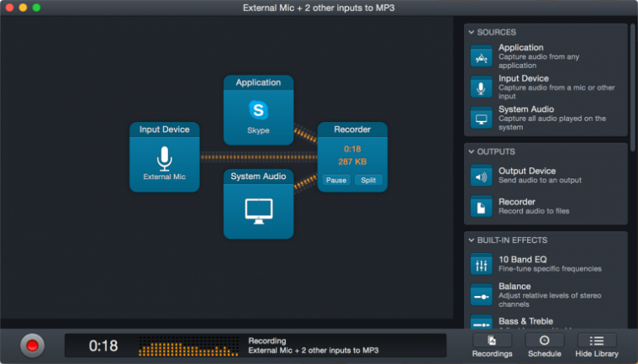Click the Skype label under the icon
The width and height of the screenshot is (638, 364).
point(258,130)
